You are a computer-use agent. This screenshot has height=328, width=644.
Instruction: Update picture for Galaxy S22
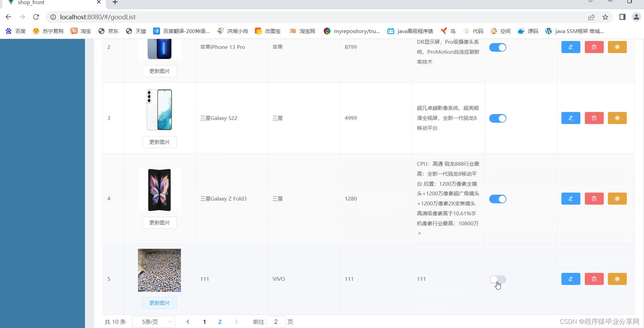(x=160, y=142)
